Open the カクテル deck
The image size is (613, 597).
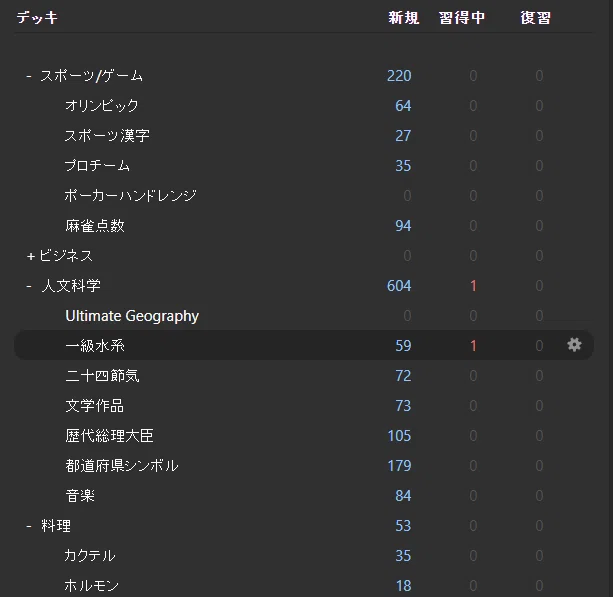[x=90, y=556]
